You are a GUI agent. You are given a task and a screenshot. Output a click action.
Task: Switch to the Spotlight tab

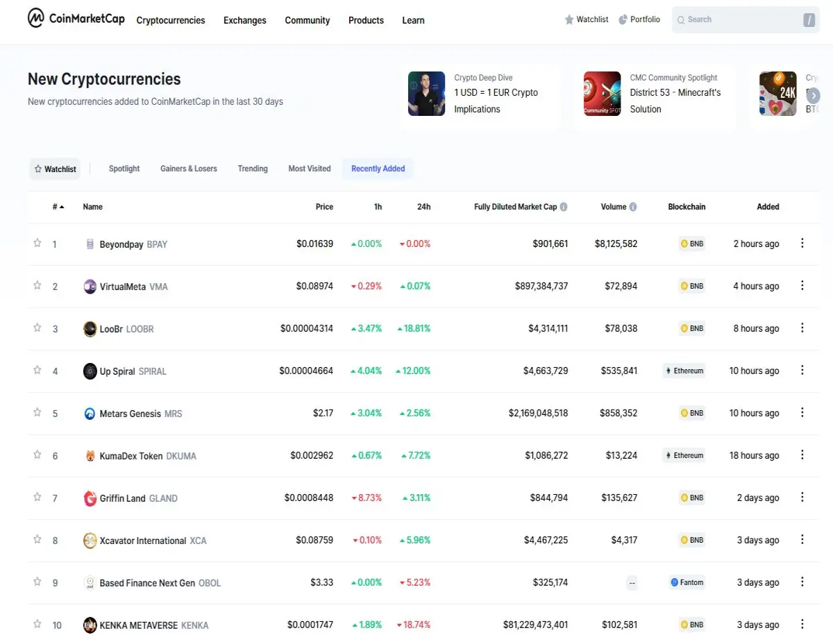point(124,169)
